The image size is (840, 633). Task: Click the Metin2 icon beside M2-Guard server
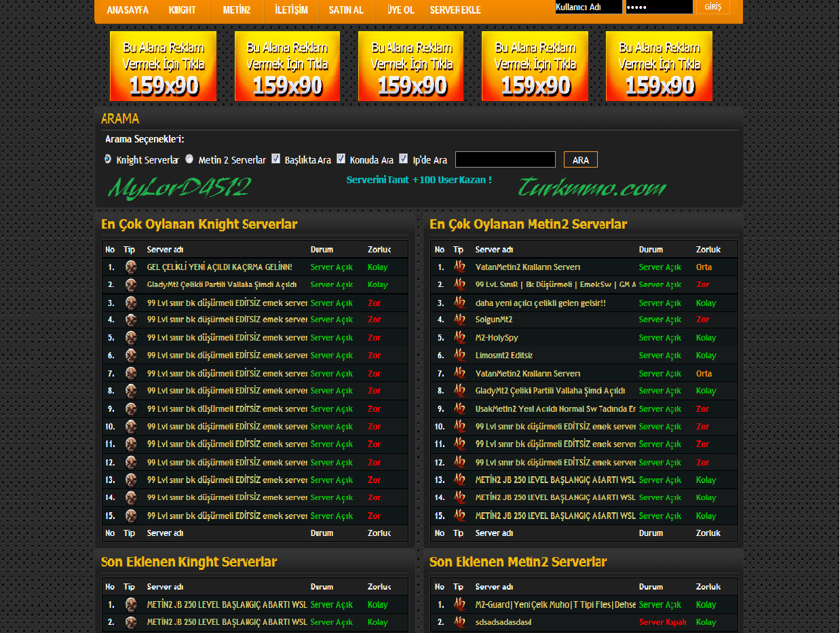pyautogui.click(x=459, y=605)
